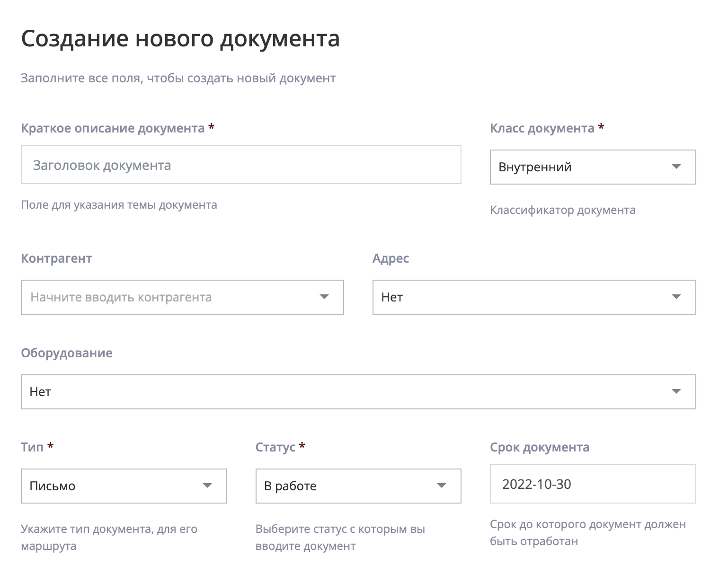Open the Класс документа dropdown

click(x=592, y=167)
